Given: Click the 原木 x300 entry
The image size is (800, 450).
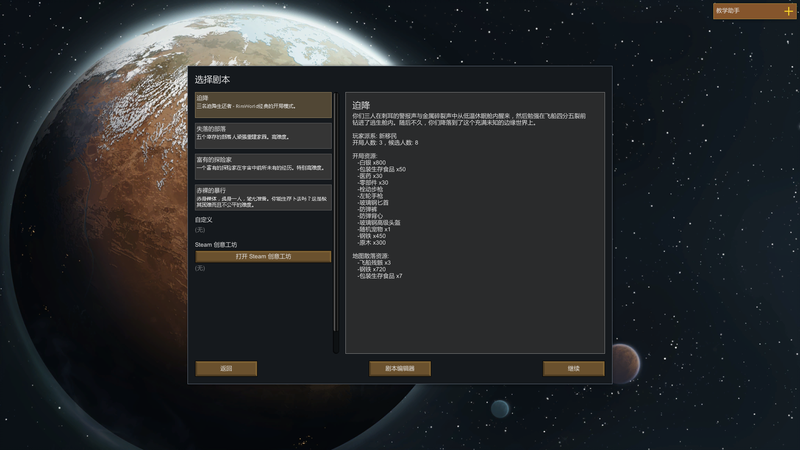Looking at the screenshot, I should [x=371, y=243].
